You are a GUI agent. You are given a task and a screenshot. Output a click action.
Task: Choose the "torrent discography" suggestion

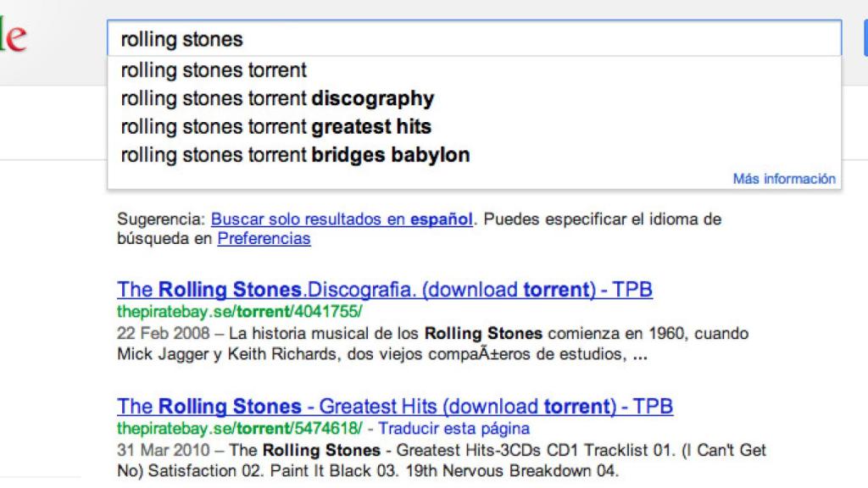(x=277, y=98)
